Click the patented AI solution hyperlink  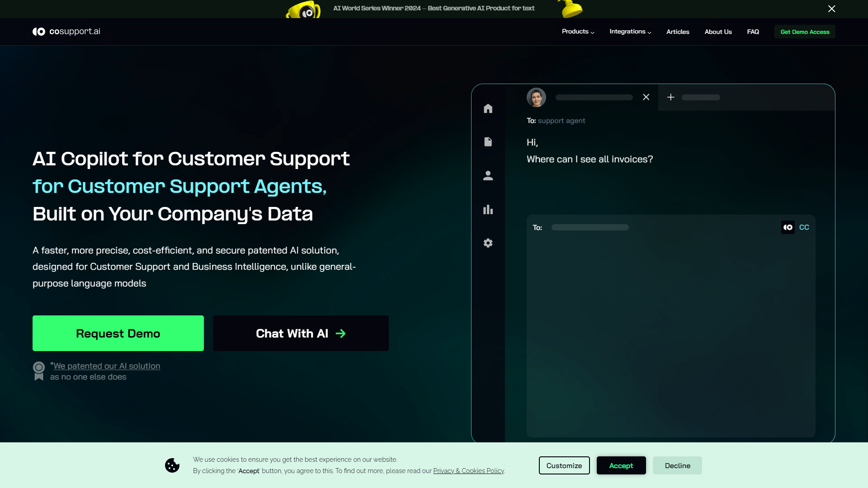coord(107,366)
